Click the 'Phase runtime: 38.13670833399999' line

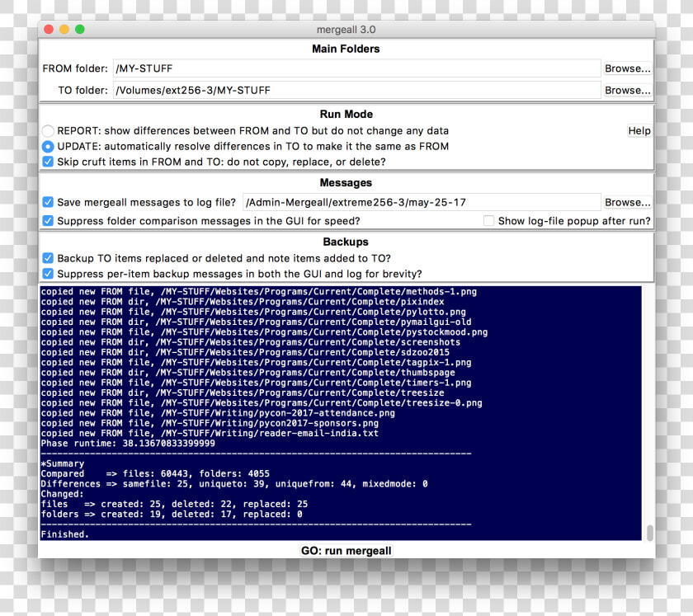pyautogui.click(x=128, y=443)
